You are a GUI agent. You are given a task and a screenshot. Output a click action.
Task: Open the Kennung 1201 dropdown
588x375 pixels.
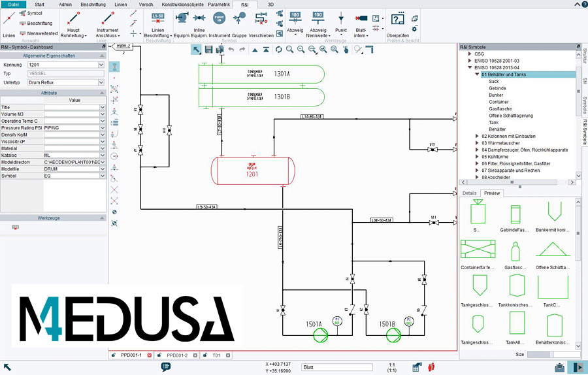click(x=101, y=65)
